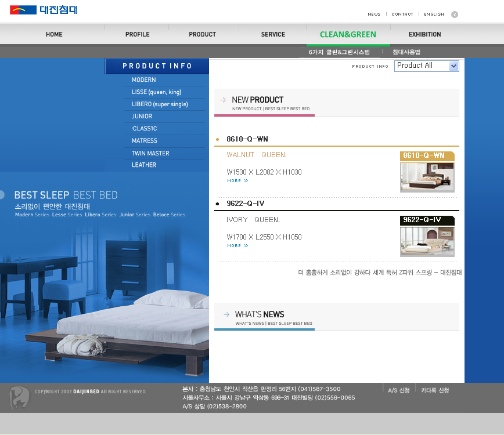This screenshot has height=435, width=504.
Task: Click the NEW PRODUCT section heading
Action: [x=258, y=100]
